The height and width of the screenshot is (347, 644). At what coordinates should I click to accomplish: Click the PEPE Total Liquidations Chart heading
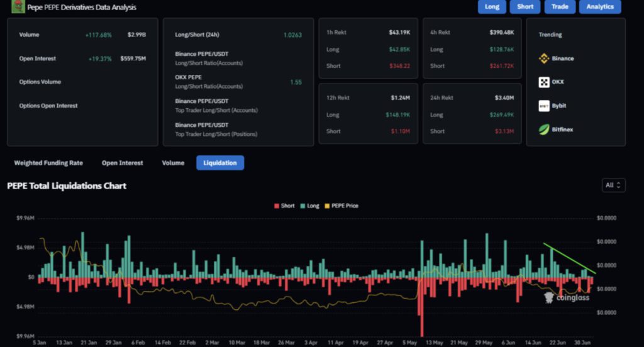pyautogui.click(x=67, y=186)
